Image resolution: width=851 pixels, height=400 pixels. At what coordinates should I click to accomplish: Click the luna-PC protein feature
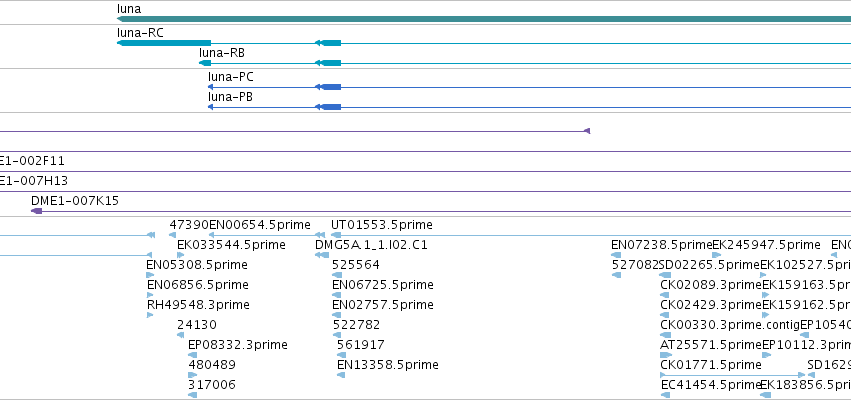click(x=529, y=87)
